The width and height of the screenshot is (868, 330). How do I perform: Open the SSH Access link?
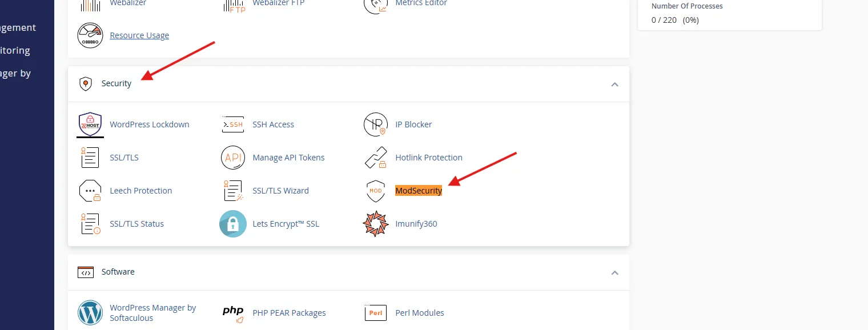click(x=274, y=124)
